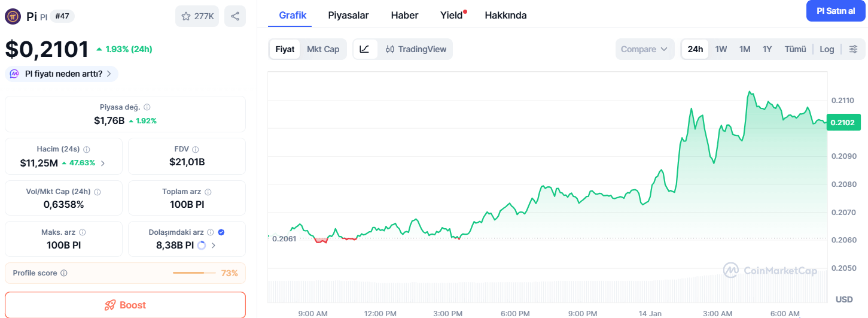Viewport: 868px width, 318px height.
Task: Show info icon next to Profile score
Action: 64,273
